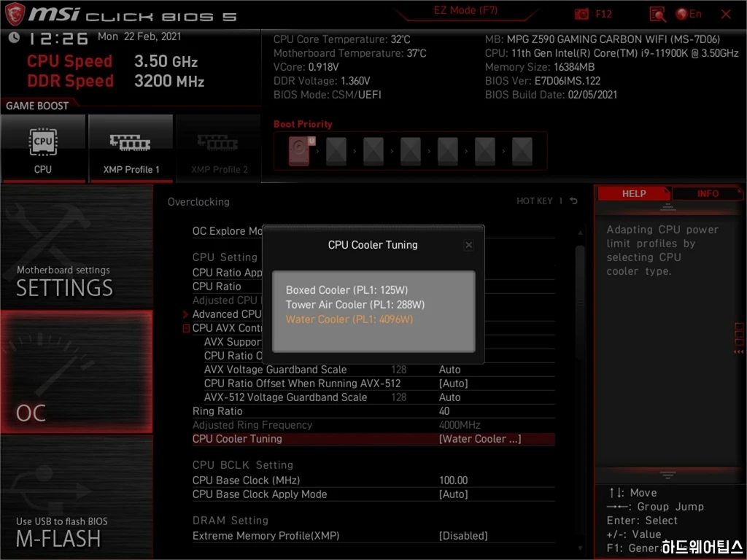Viewport: 747px width, 560px height.
Task: Open the HOT KEY list
Action: click(x=535, y=201)
